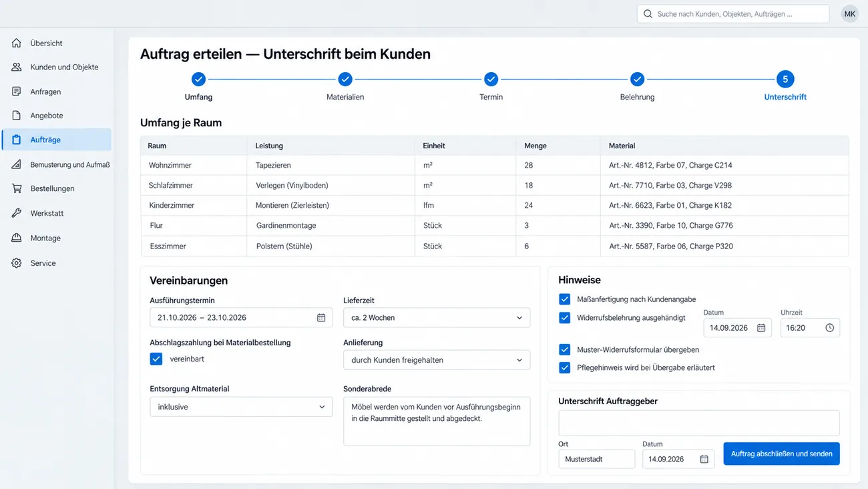868x489 pixels.
Task: Click the Montieren (Zierleisten) cell
Action: [331, 205]
